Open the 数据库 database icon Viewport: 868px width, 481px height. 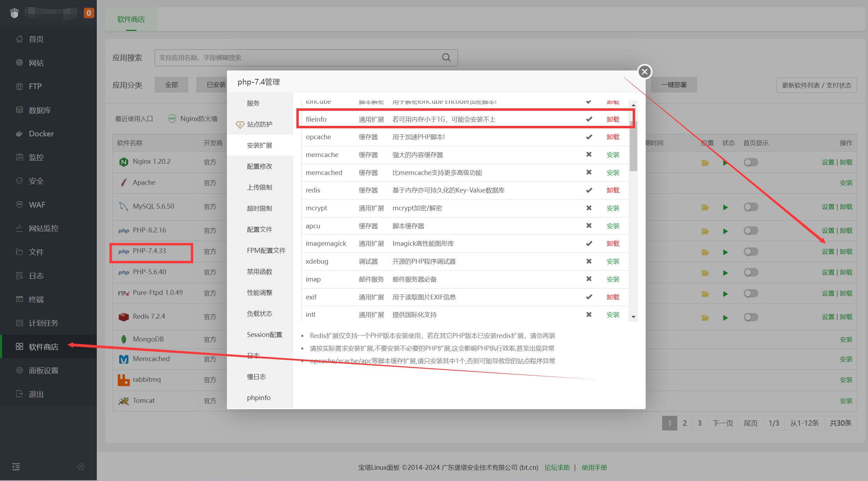(20, 110)
